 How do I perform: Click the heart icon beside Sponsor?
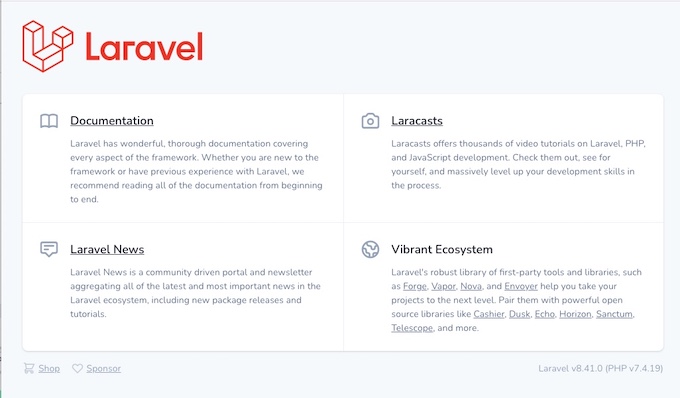(77, 369)
